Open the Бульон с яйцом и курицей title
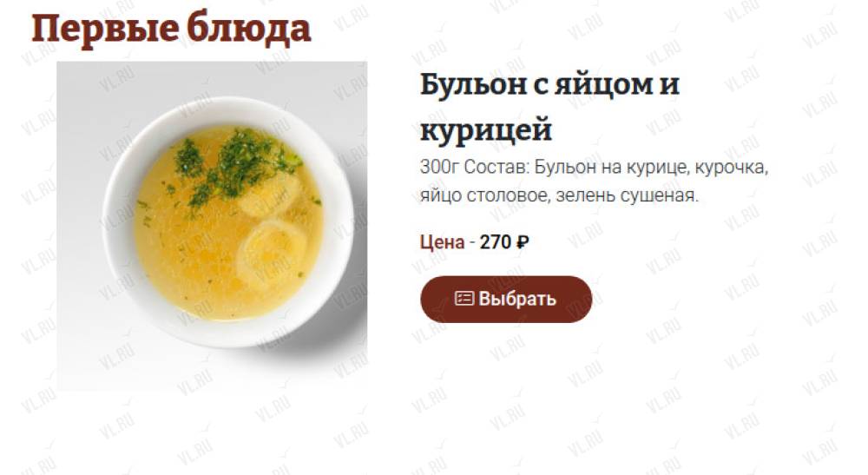 (549, 106)
